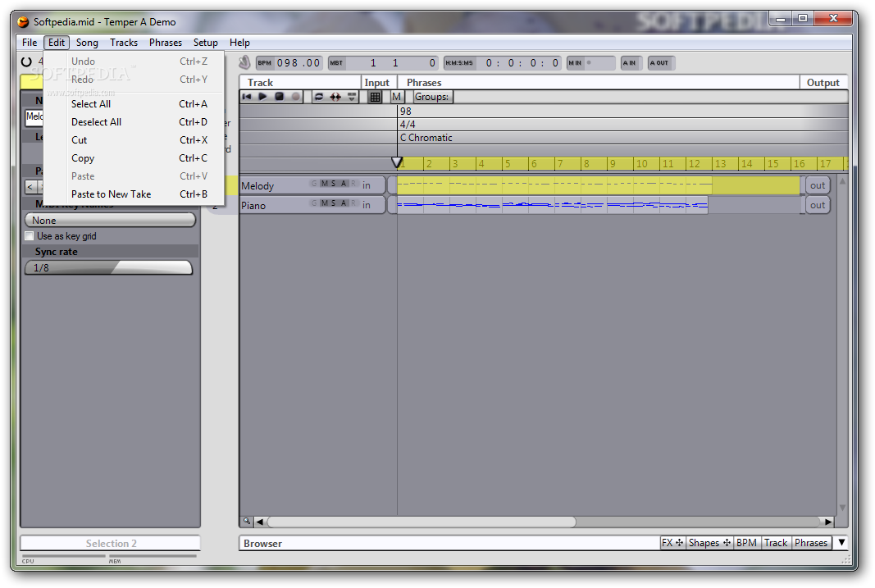Open the Sync rate 1/8 dropdown
This screenshot has width=875, height=588.
click(109, 268)
